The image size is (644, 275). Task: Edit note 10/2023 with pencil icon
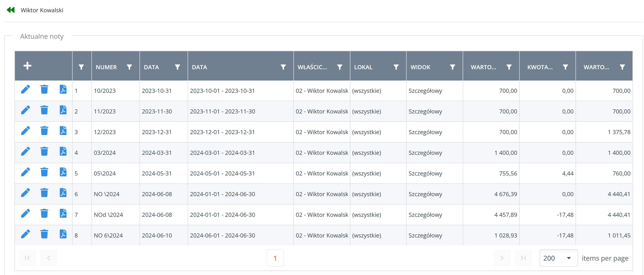[25, 89]
